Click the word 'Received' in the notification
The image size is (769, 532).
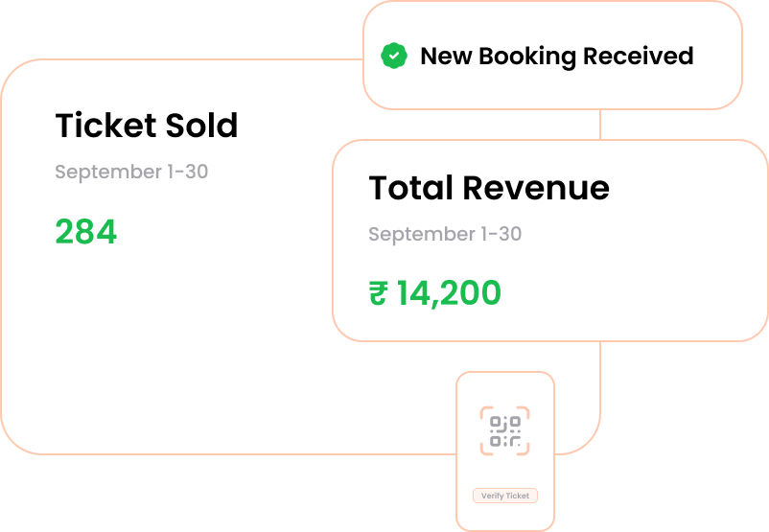pos(638,56)
